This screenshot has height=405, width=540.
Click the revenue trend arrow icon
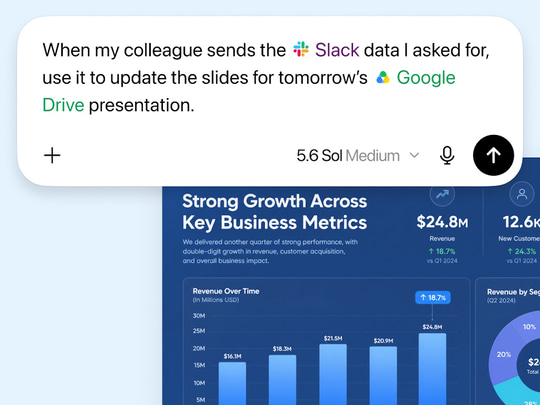(442, 195)
